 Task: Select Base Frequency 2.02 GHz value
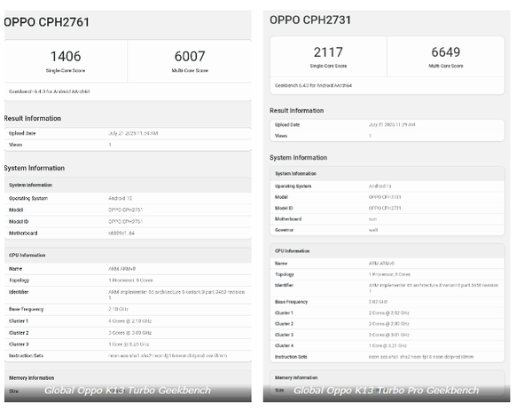[x=378, y=302]
